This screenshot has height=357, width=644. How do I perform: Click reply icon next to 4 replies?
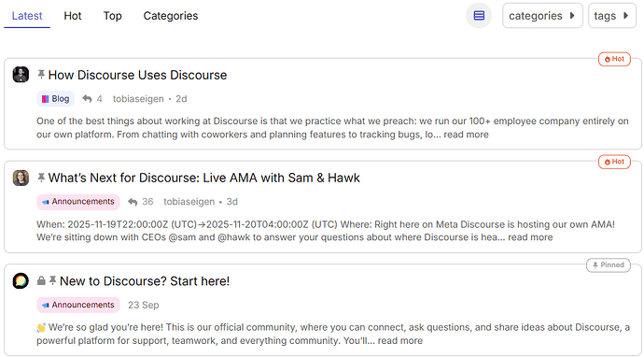(87, 99)
